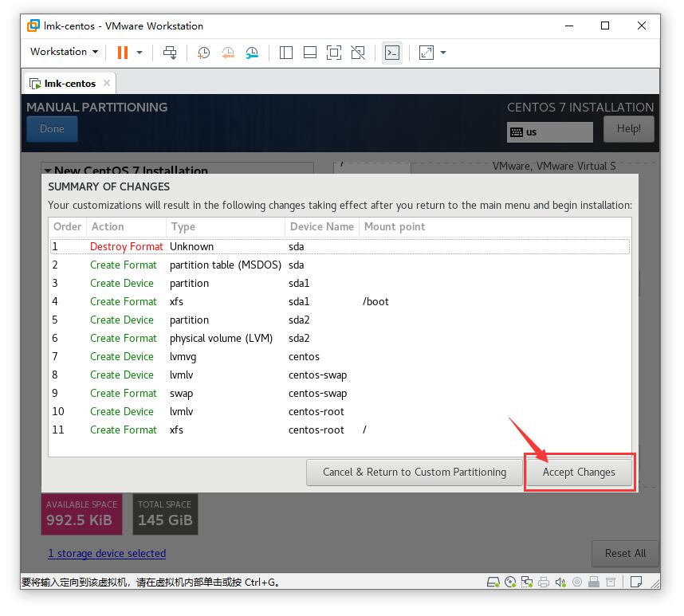The image size is (684, 616).
Task: Click the Help! button
Action: pyautogui.click(x=629, y=128)
